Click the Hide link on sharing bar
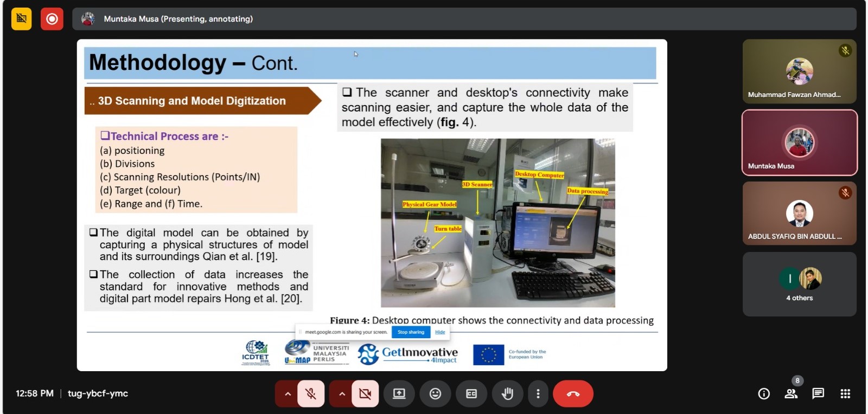 (440, 332)
